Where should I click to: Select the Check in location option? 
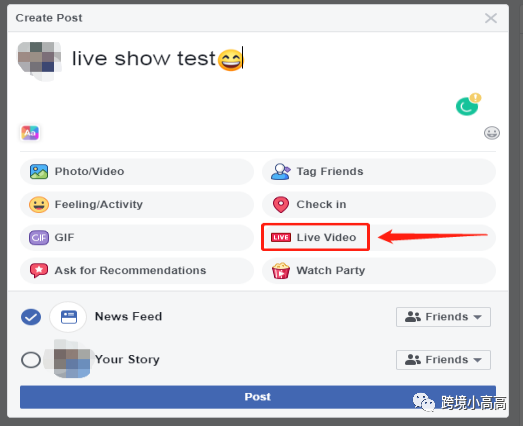379,204
